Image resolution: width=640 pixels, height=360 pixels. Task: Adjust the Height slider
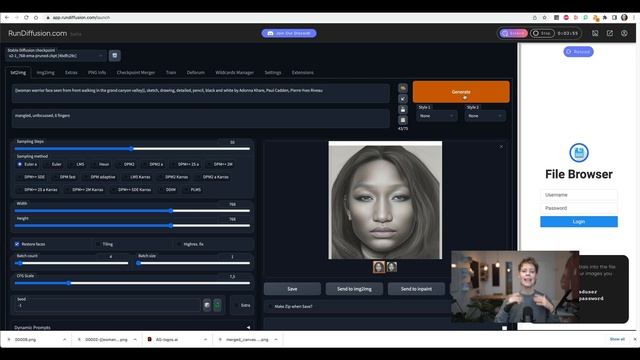[132, 225]
